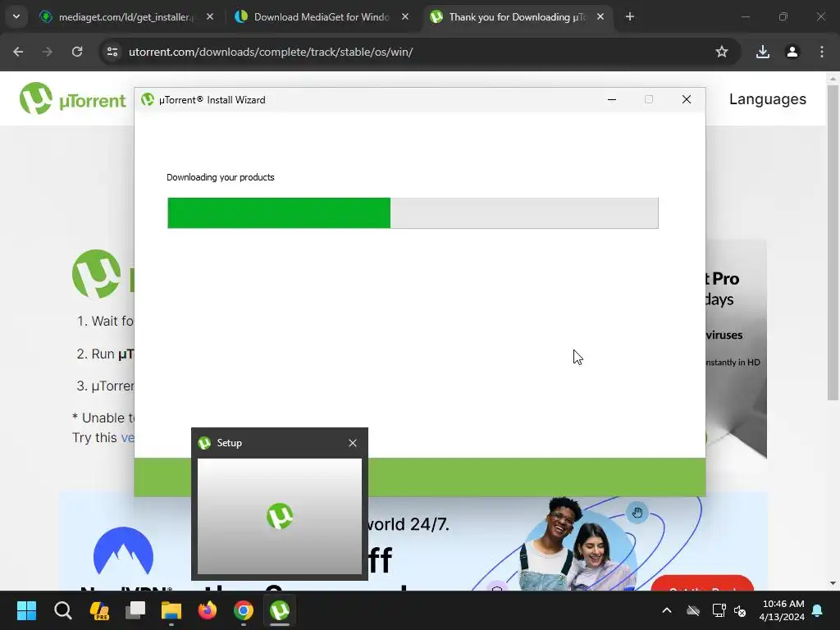Open the Languages menu on the webpage
Image resolution: width=840 pixels, height=630 pixels.
(767, 99)
